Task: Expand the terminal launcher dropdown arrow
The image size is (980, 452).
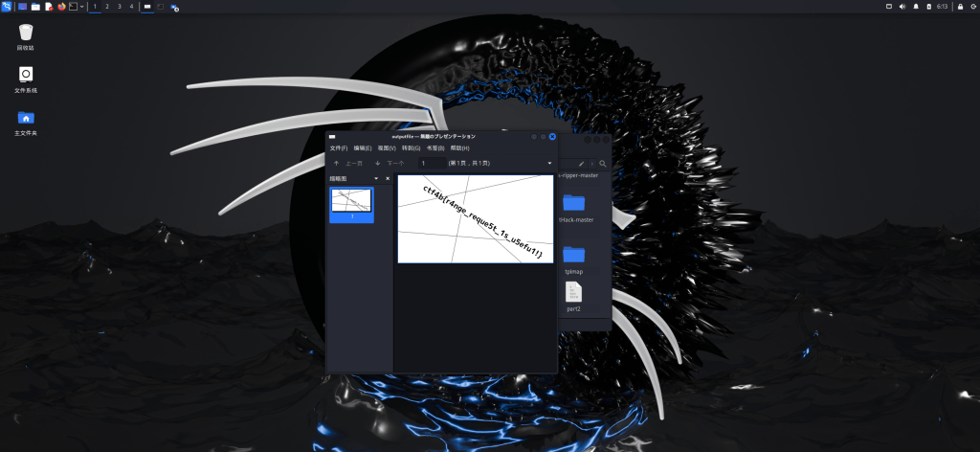Action: point(82,7)
